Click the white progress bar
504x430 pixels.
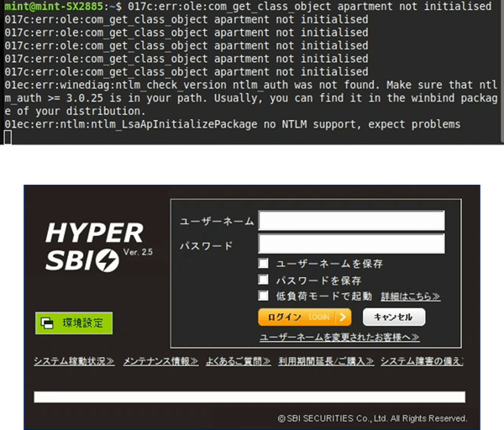[249, 397]
